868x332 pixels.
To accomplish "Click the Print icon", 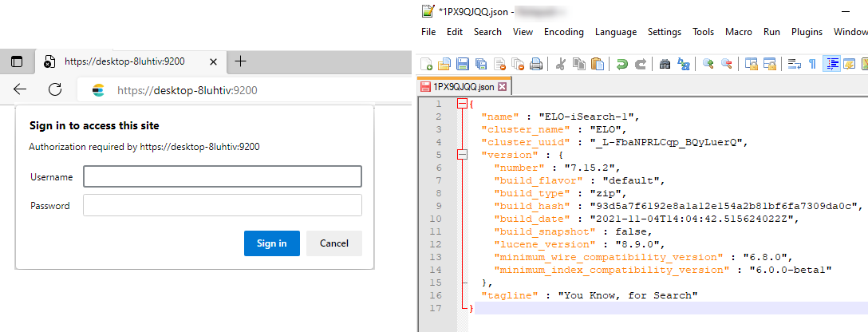I will pyautogui.click(x=536, y=64).
